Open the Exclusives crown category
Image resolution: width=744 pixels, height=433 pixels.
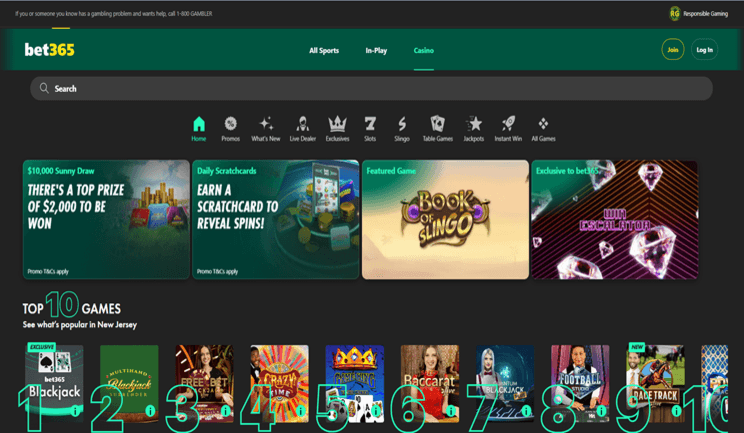point(337,129)
